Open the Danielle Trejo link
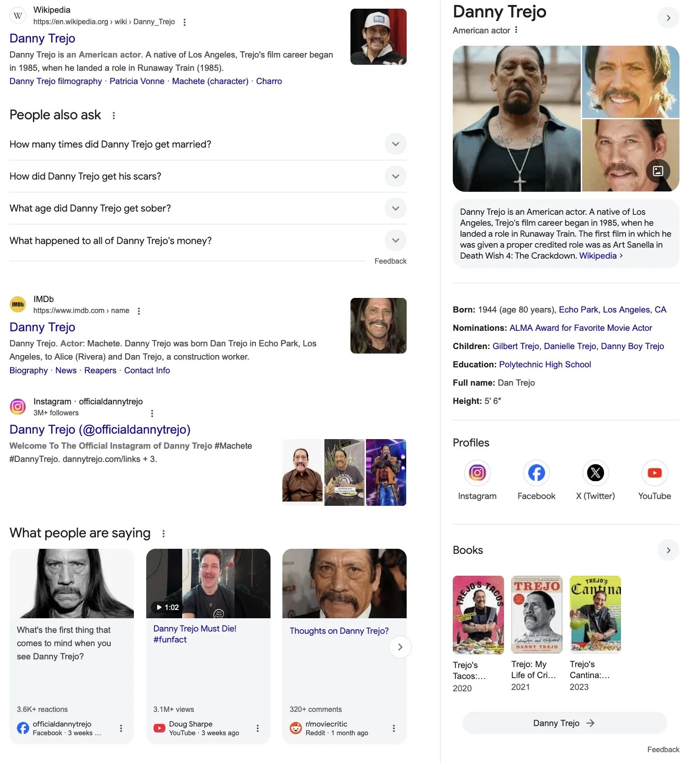 tap(570, 346)
